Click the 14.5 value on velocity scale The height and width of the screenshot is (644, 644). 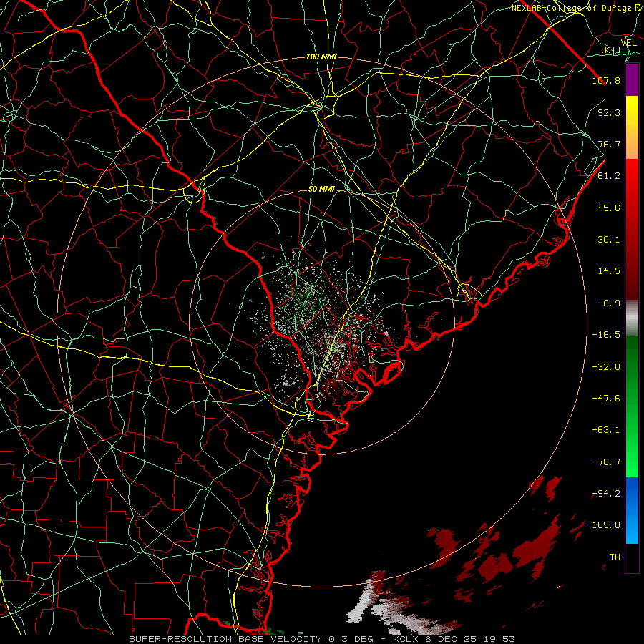609,271
